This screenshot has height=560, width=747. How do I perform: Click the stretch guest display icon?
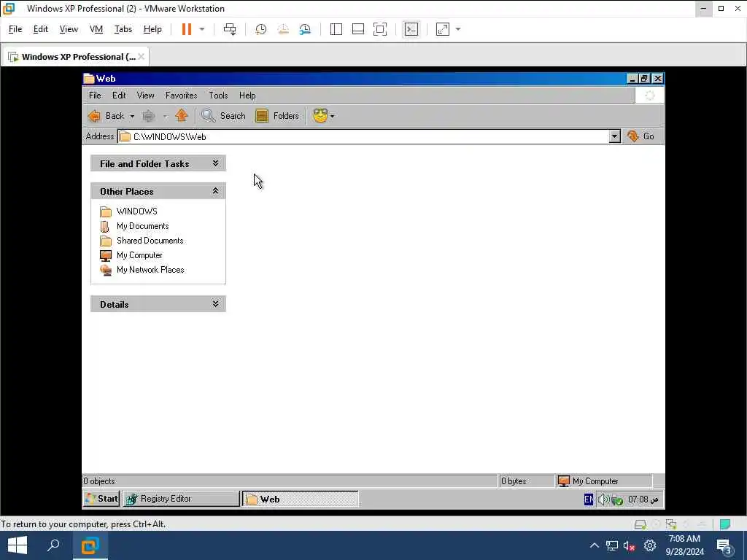click(x=443, y=29)
